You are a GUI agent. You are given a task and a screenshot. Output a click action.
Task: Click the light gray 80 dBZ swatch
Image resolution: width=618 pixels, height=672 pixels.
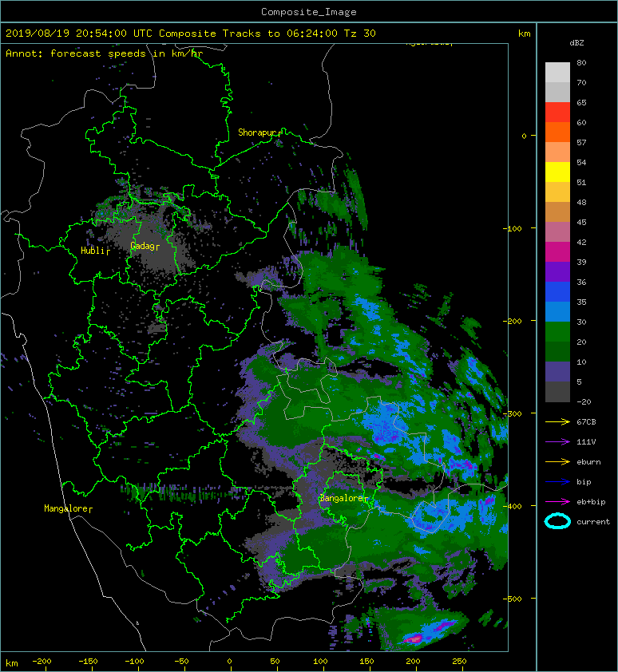[557, 73]
